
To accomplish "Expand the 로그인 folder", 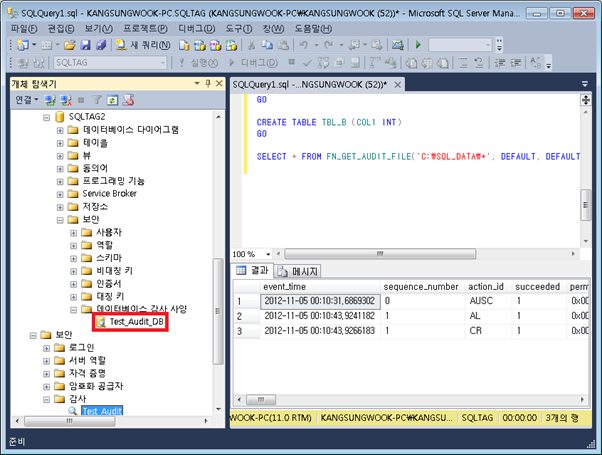I will 46,349.
